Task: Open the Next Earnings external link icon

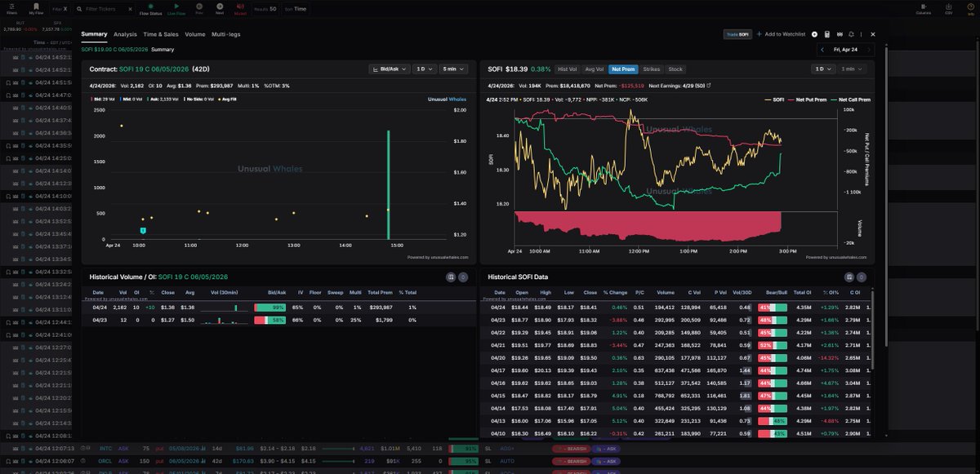Action: click(708, 85)
